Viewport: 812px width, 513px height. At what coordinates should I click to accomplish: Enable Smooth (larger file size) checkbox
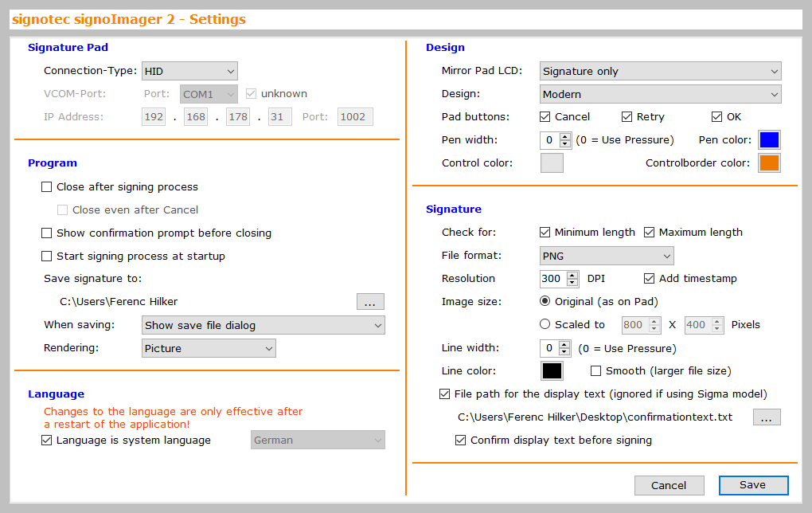coord(595,371)
